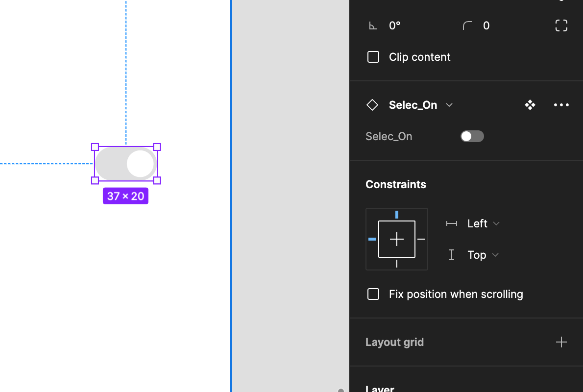Select the top constraint marker in the box
Screen dimensions: 583x392
pos(397,215)
